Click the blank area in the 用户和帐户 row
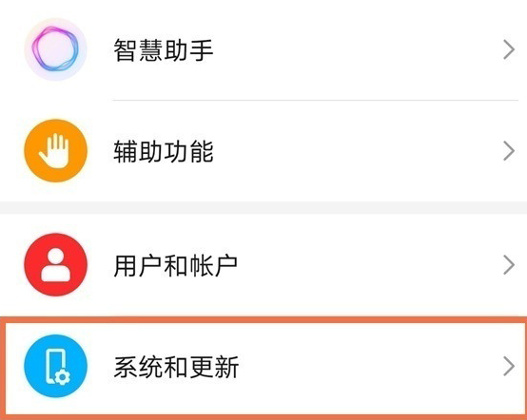The image size is (527, 420). (370, 265)
